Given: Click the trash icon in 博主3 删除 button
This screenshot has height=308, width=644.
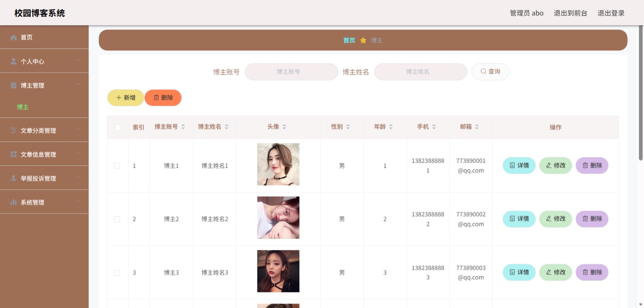Looking at the screenshot, I should (585, 272).
